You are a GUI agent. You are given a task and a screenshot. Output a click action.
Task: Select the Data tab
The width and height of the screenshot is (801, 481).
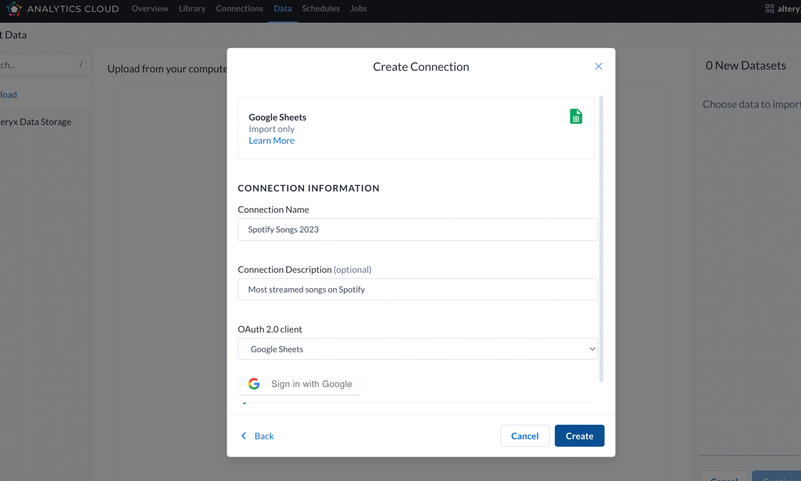coord(282,9)
